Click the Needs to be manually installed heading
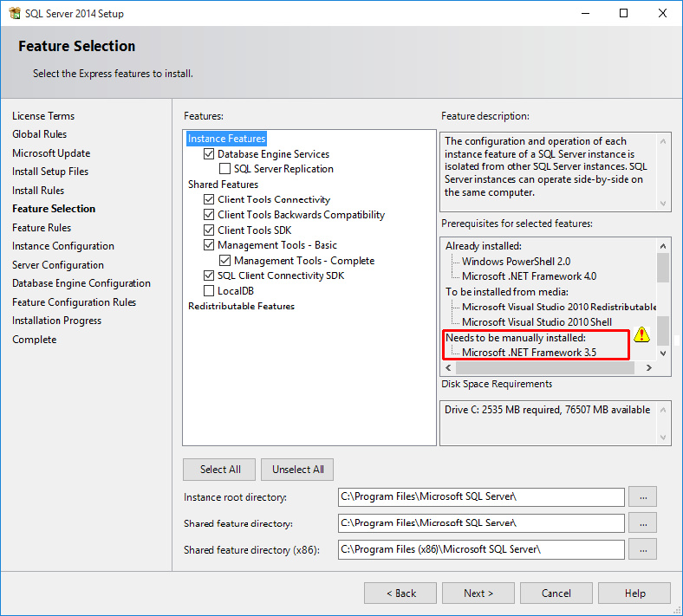 click(x=516, y=337)
